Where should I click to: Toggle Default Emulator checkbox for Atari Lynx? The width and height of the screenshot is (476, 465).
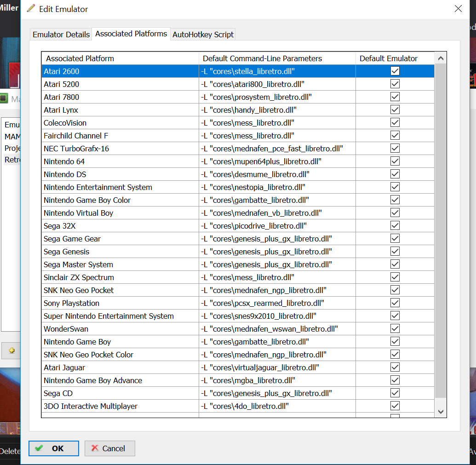395,109
